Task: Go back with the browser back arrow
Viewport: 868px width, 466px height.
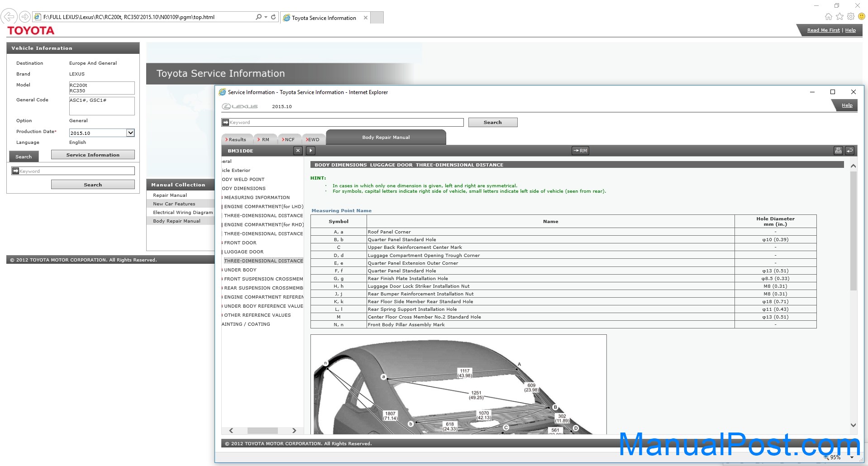Action: point(9,17)
